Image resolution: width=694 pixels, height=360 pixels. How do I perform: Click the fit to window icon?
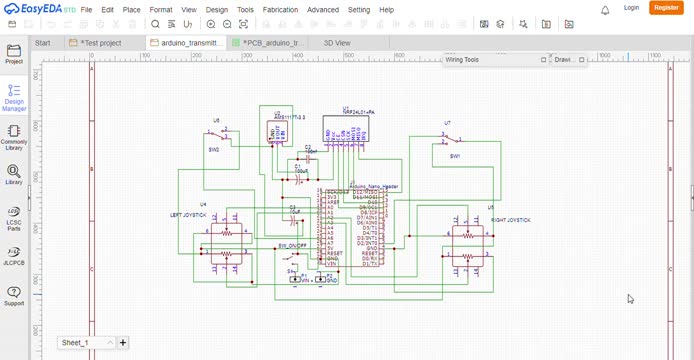[x=243, y=24]
